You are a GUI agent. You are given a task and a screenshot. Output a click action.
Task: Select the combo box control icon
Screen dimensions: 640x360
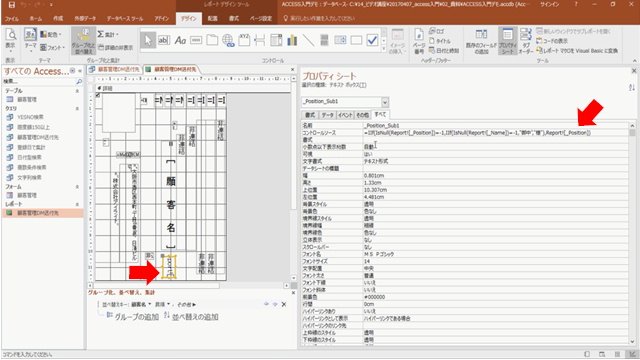tap(276, 40)
